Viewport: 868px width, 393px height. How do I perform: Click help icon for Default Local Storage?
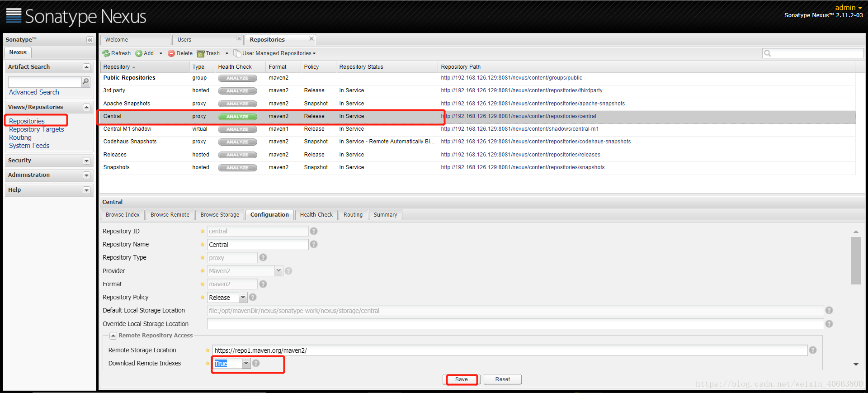(829, 310)
